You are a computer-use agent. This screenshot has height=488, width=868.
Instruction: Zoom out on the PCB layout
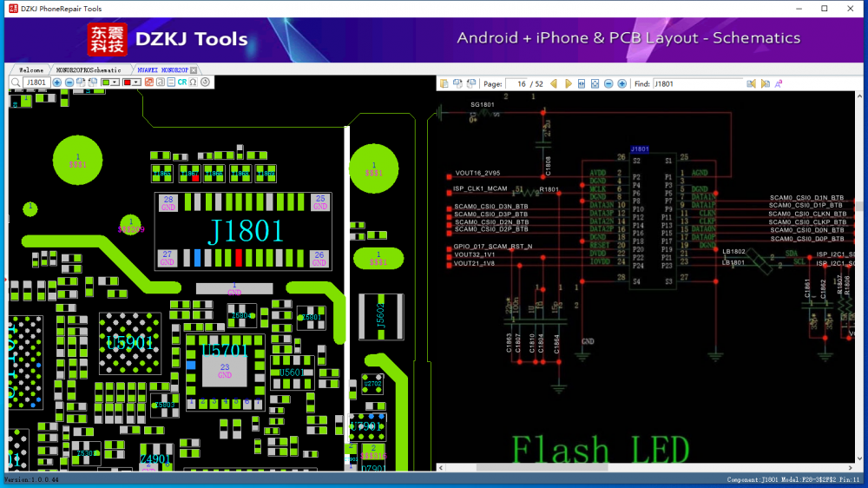pyautogui.click(x=69, y=82)
